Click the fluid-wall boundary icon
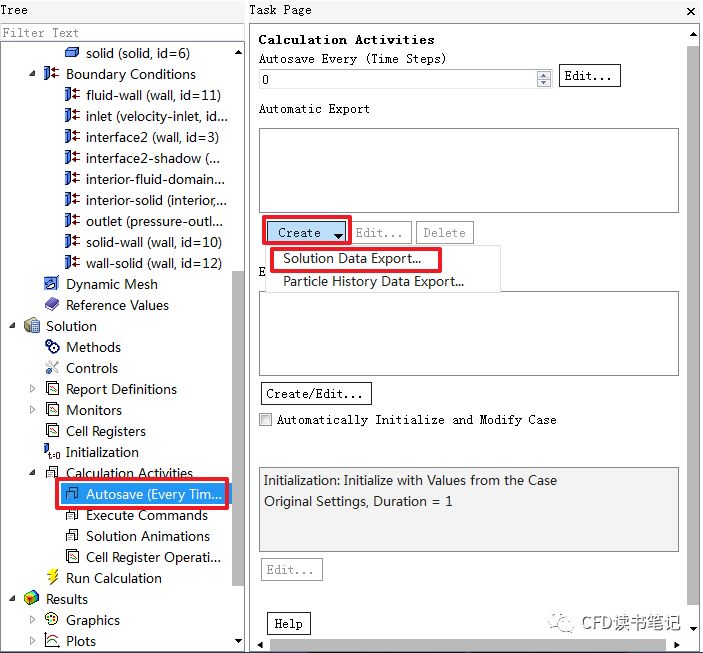The height and width of the screenshot is (653, 703). click(x=72, y=95)
